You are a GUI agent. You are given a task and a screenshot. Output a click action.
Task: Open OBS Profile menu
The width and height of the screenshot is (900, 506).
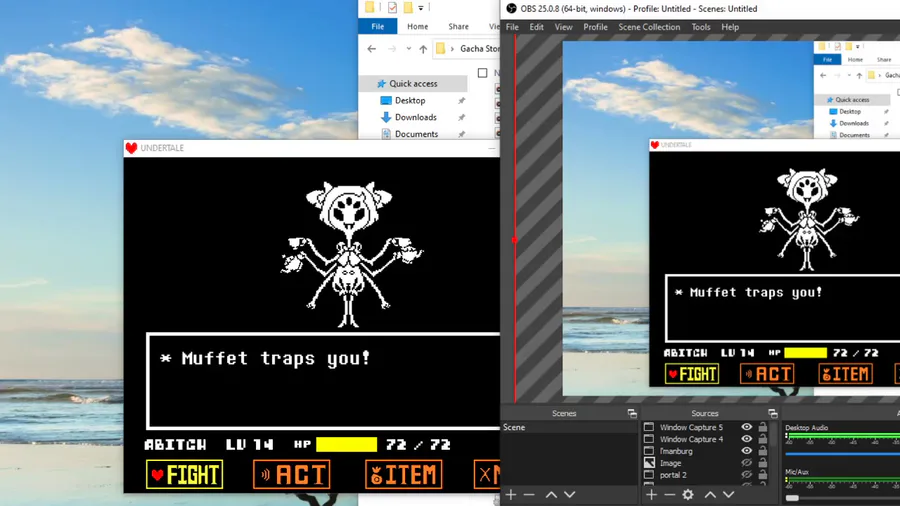click(x=595, y=27)
